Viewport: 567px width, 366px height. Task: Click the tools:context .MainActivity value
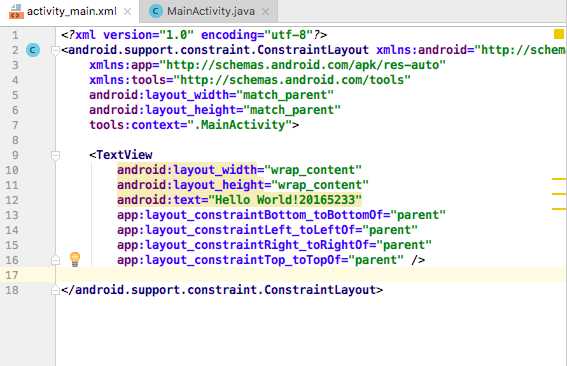click(243, 125)
